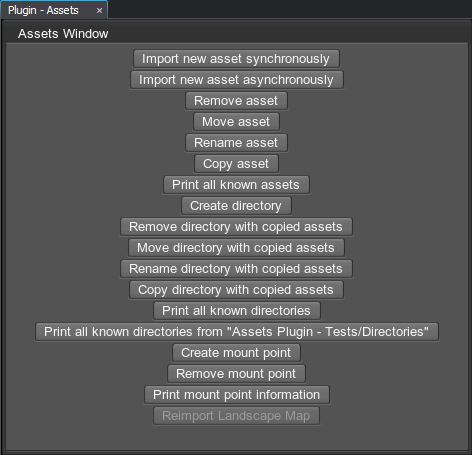Click Import new asset asynchronously button
This screenshot has height=455, width=472.
237,80
